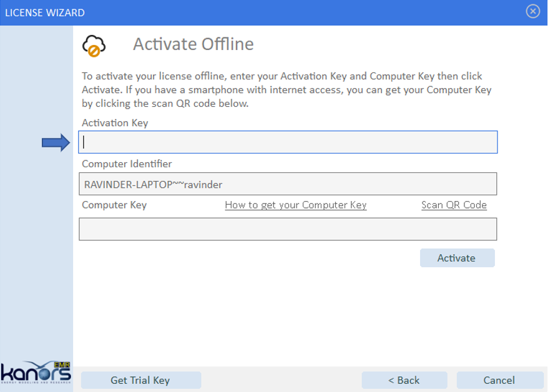Focus the Activation Key input field
548x392 pixels.
(288, 142)
